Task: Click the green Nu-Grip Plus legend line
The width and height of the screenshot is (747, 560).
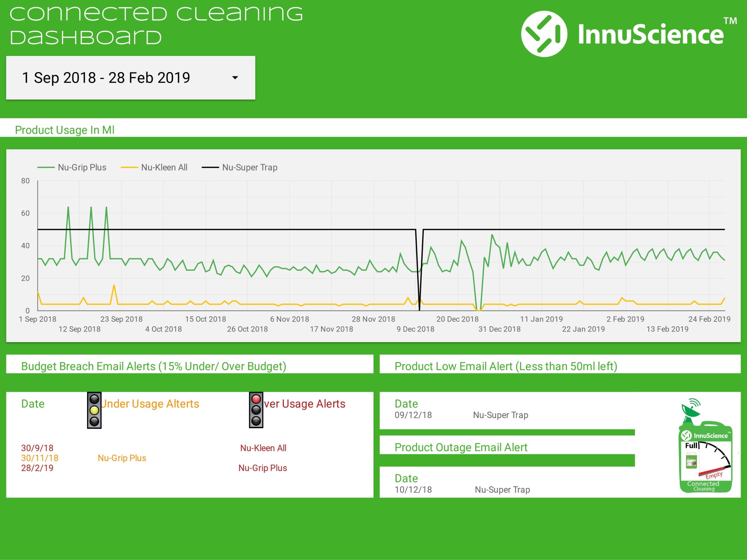Action: click(46, 167)
